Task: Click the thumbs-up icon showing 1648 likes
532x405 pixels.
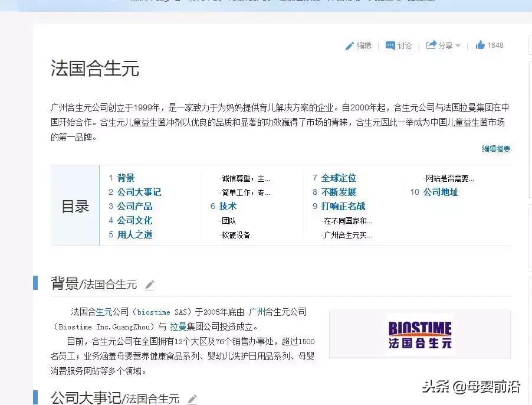Action: 479,45
